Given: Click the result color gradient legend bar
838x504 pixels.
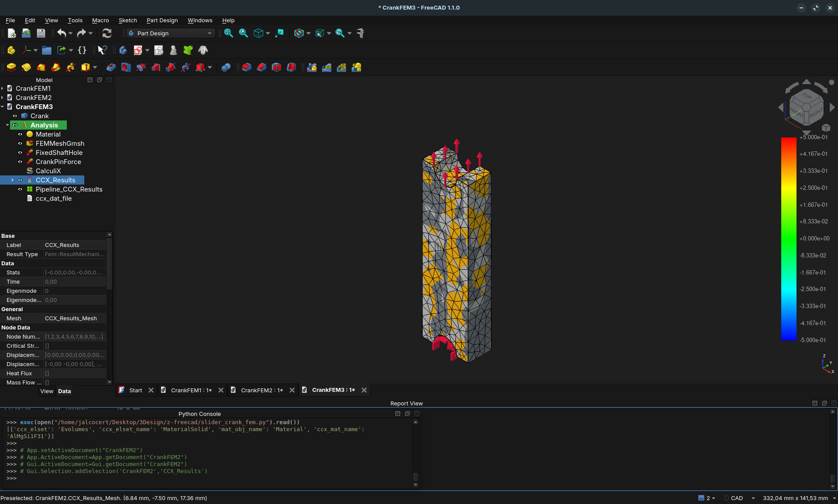Looking at the screenshot, I should [x=789, y=239].
